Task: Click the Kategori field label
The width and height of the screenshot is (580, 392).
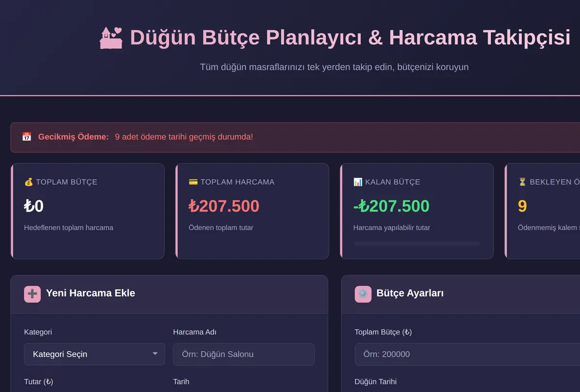Action: coord(38,332)
